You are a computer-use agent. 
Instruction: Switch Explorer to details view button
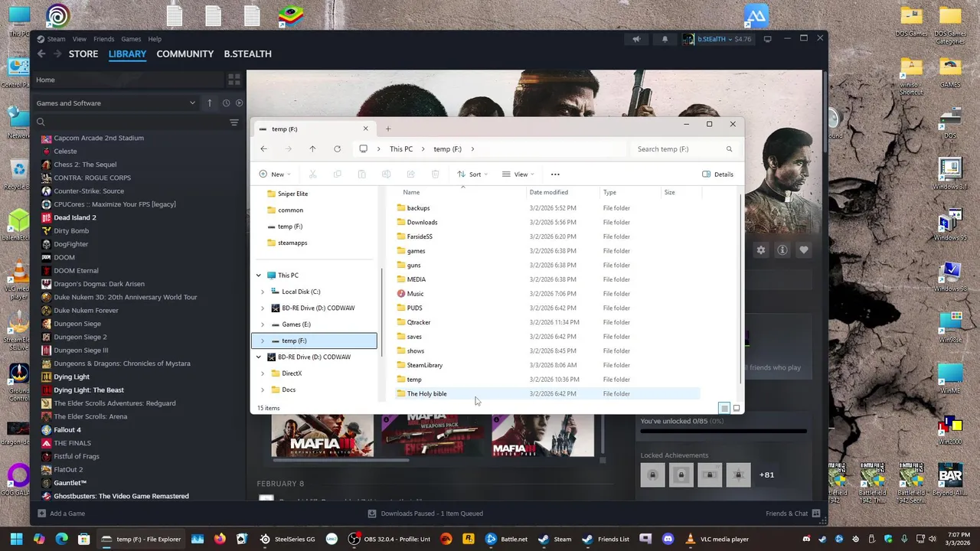pyautogui.click(x=724, y=408)
